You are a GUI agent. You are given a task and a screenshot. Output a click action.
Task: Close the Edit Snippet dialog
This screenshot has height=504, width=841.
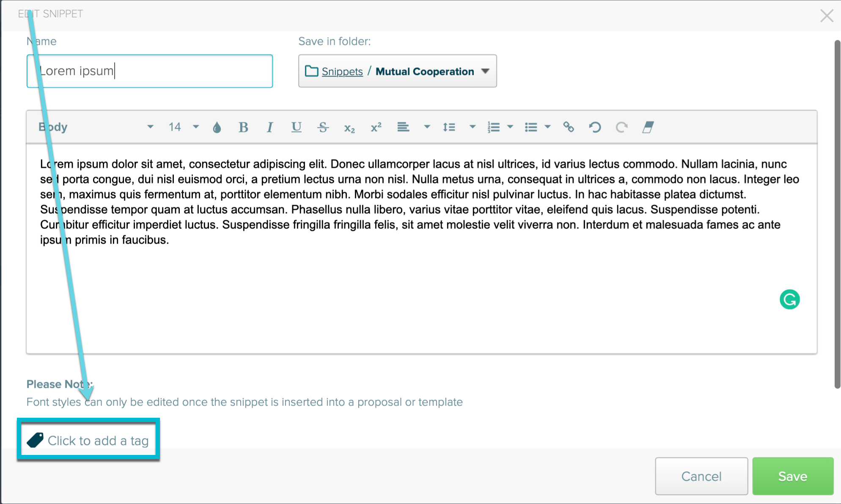tap(827, 16)
